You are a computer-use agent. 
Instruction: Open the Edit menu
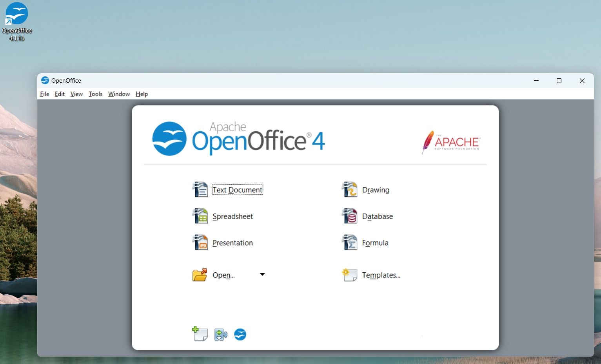pyautogui.click(x=60, y=94)
